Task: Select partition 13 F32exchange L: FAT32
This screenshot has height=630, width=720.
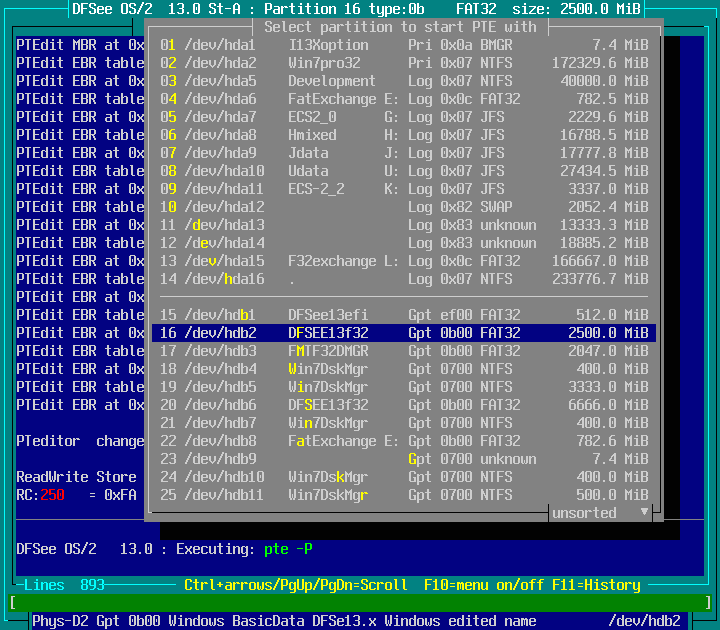Action: point(400,261)
